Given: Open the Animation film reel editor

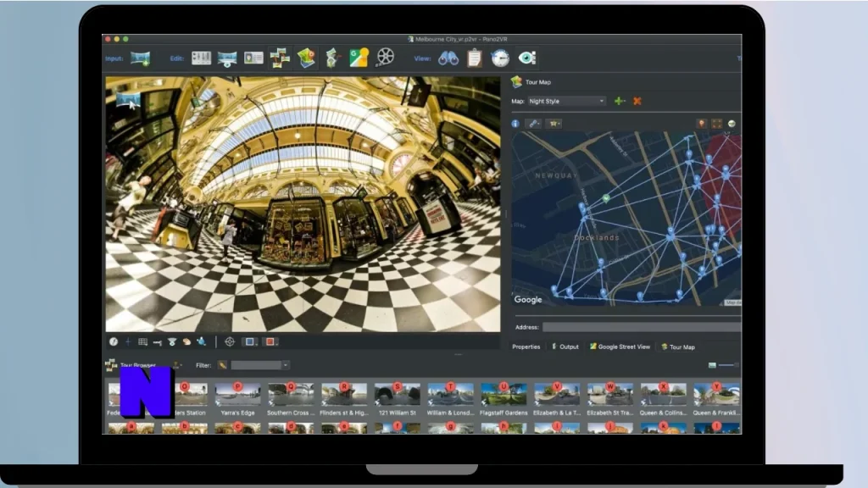Looking at the screenshot, I should [386, 58].
